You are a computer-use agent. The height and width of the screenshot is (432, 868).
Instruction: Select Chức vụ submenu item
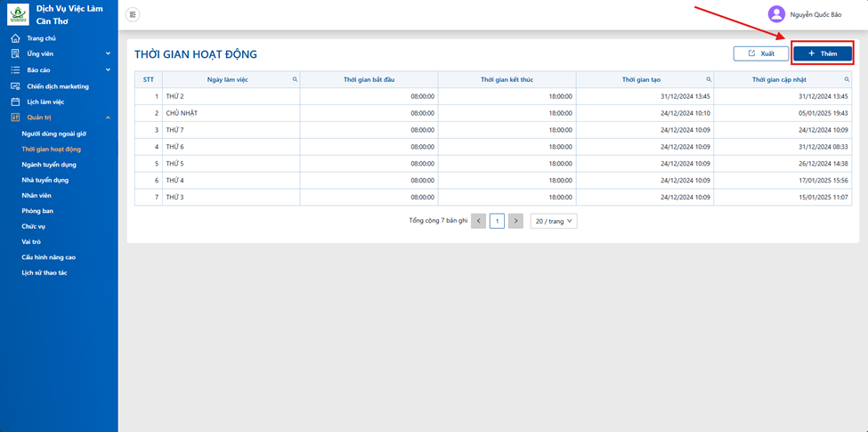(33, 226)
